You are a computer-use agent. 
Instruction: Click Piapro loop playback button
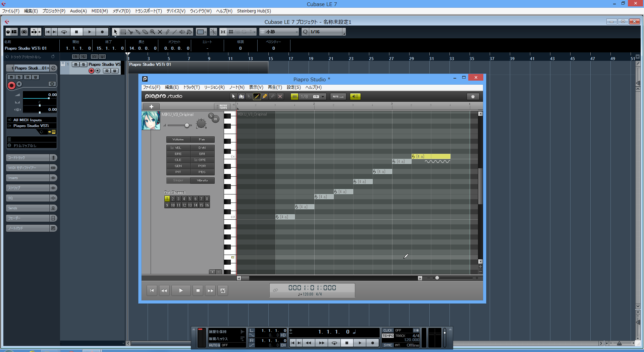223,291
